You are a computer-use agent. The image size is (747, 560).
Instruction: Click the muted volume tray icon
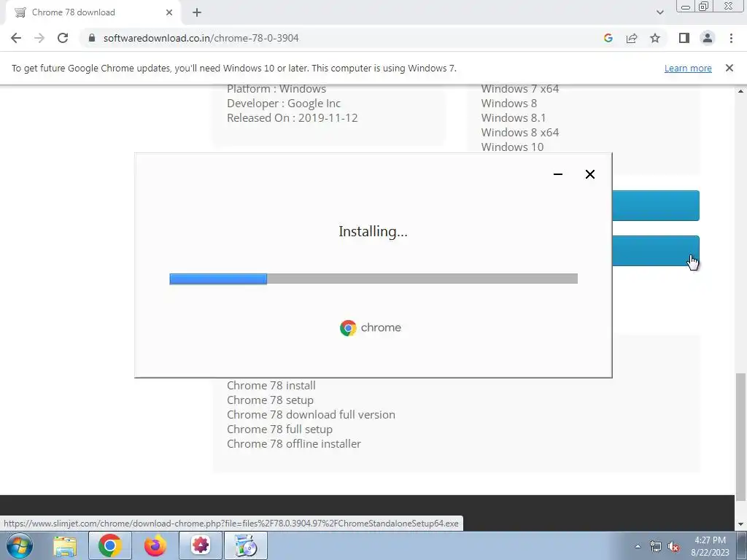(673, 547)
